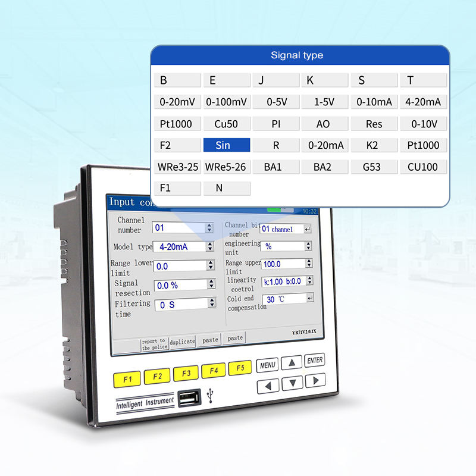Select the BA2 signal type
The image size is (476, 476).
pyautogui.click(x=325, y=167)
